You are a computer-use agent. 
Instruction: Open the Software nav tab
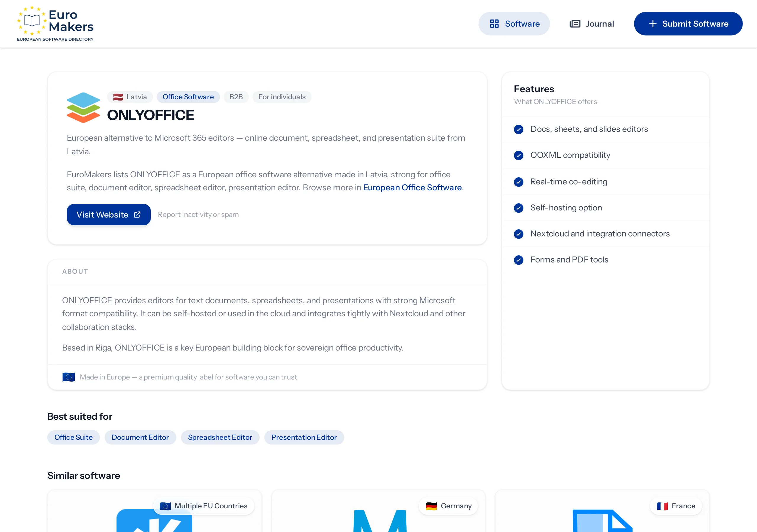(514, 24)
